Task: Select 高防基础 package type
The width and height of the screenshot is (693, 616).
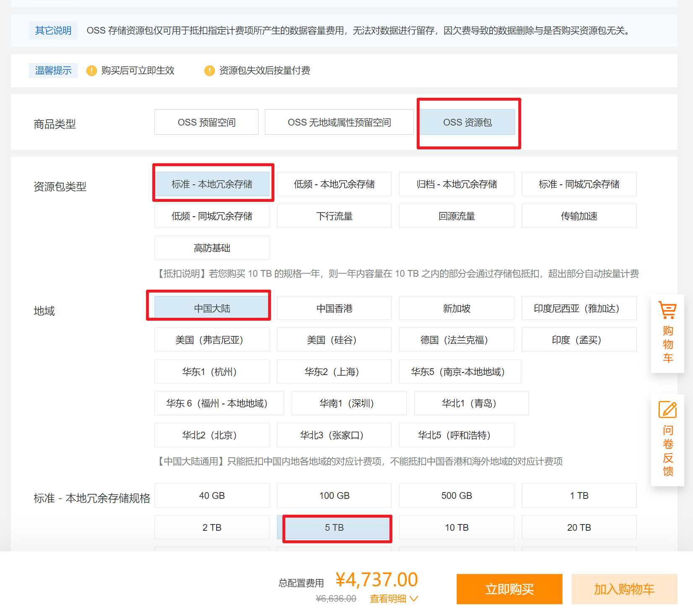Action: [212, 248]
